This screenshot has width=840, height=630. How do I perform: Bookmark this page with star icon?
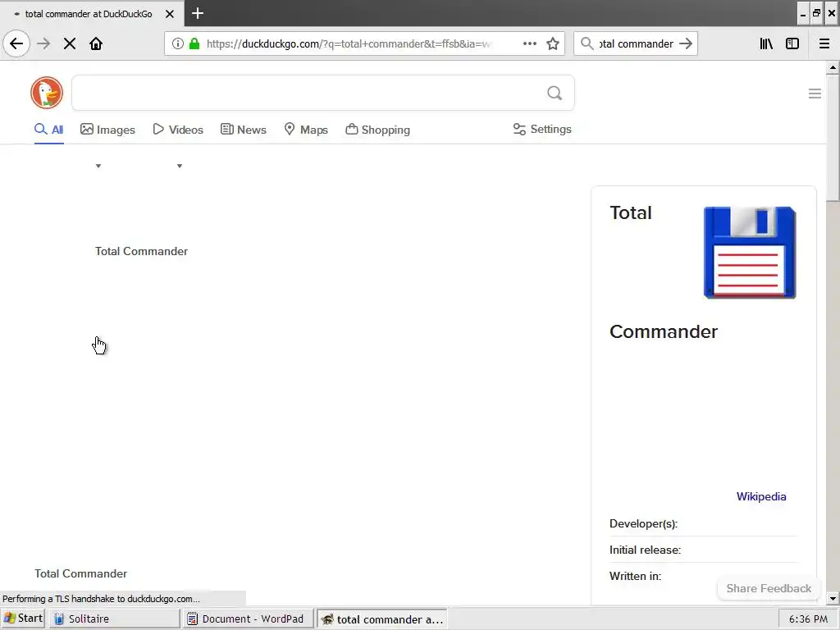(553, 43)
